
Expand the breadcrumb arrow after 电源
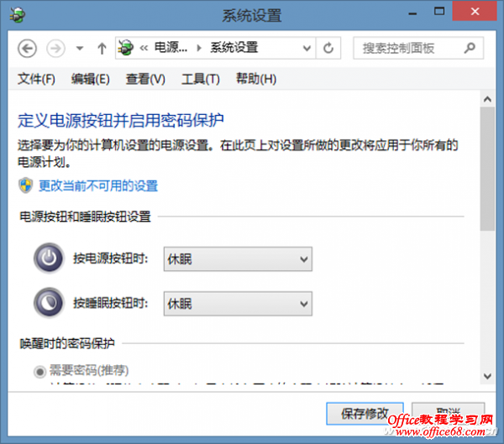pos(199,48)
